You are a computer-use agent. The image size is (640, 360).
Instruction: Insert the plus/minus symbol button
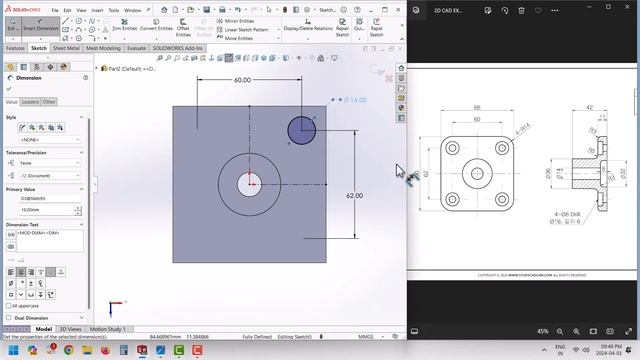31,283
